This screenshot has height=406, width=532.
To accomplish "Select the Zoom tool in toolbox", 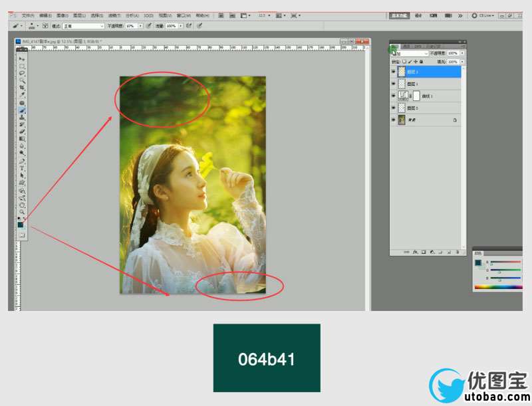I will point(22,212).
